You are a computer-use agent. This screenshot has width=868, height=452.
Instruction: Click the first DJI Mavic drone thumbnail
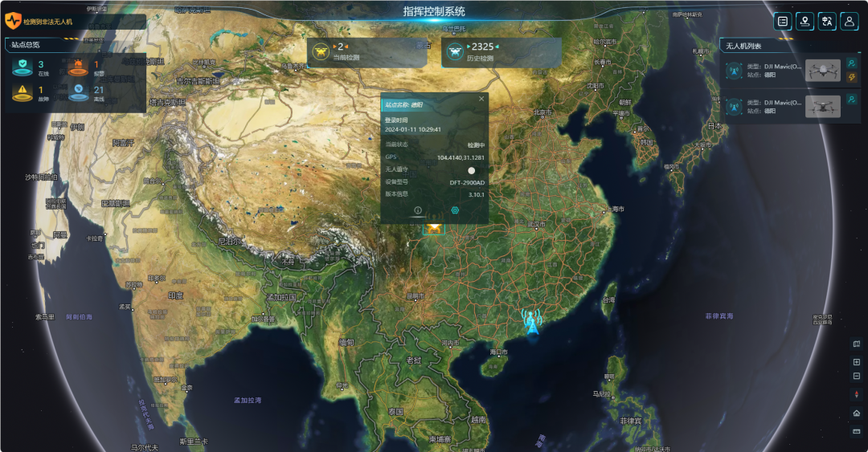(822, 71)
